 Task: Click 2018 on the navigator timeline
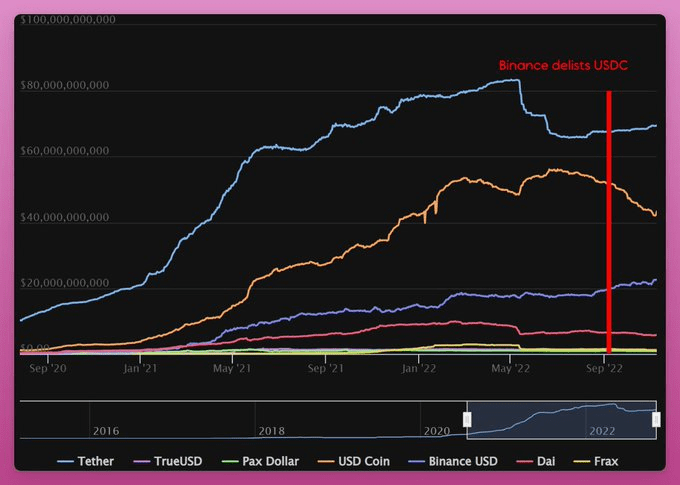pos(272,430)
